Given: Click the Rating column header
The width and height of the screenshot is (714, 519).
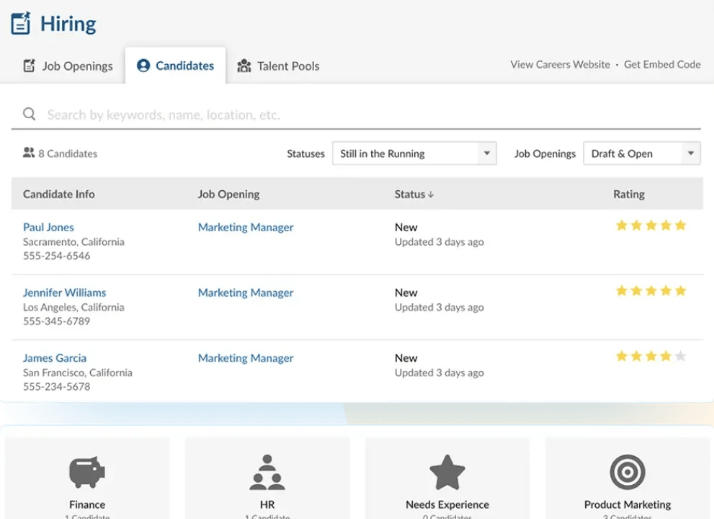Looking at the screenshot, I should coord(629,194).
